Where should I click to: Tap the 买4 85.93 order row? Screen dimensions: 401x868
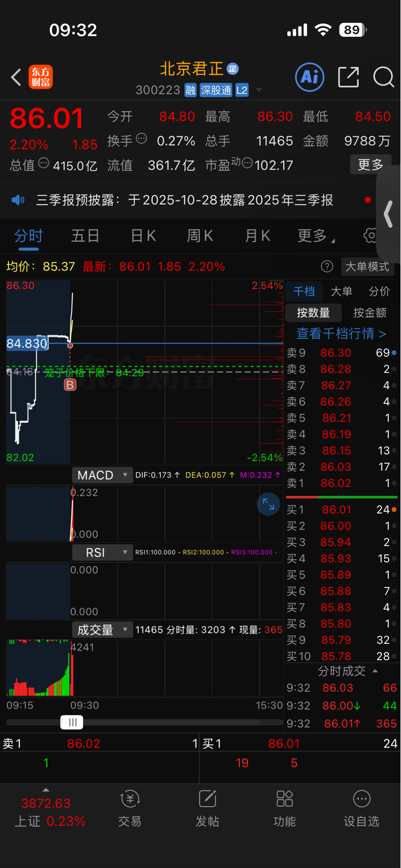point(342,558)
